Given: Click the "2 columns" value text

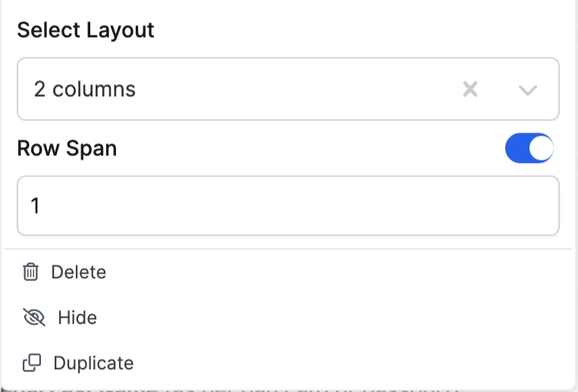Looking at the screenshot, I should click(85, 89).
